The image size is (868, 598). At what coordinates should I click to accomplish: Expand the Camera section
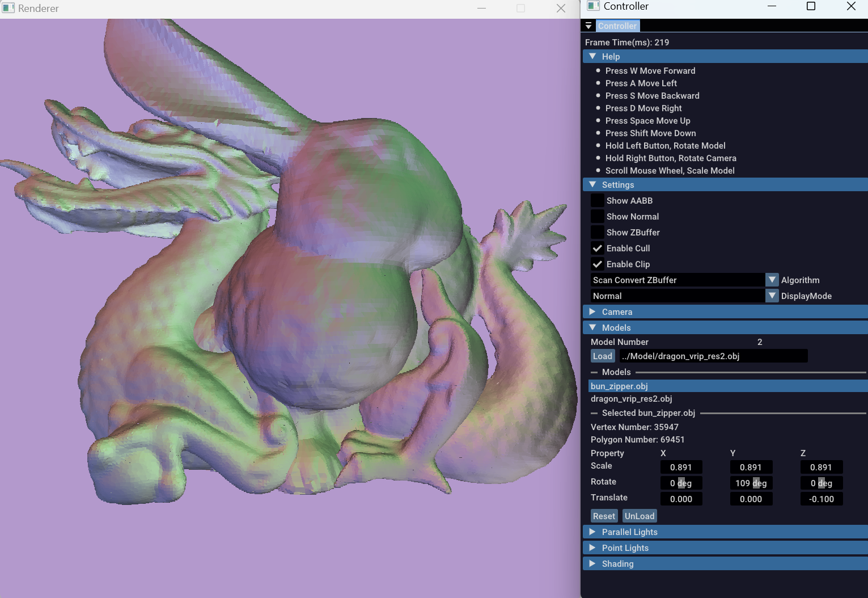click(725, 312)
